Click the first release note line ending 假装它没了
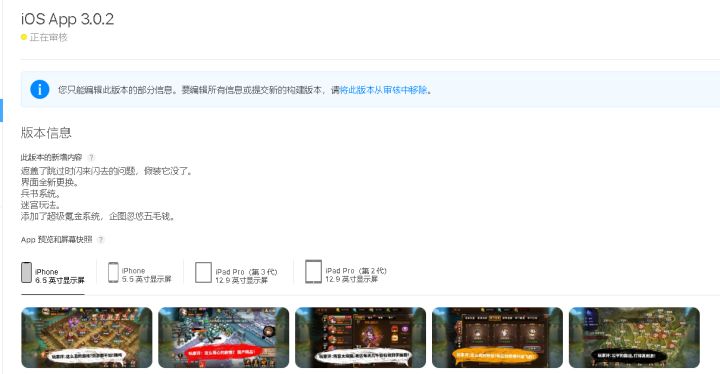The height and width of the screenshot is (374, 720). pyautogui.click(x=107, y=171)
